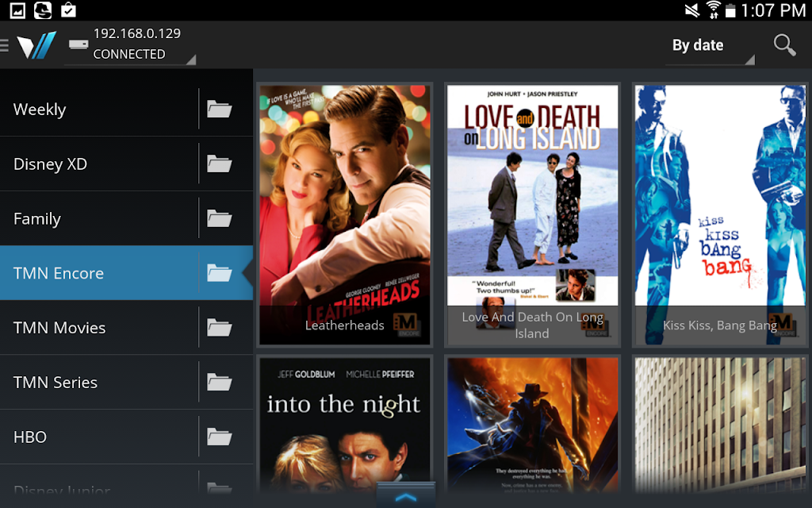The image size is (812, 508).
Task: Tap the blue V app logo
Action: (36, 45)
